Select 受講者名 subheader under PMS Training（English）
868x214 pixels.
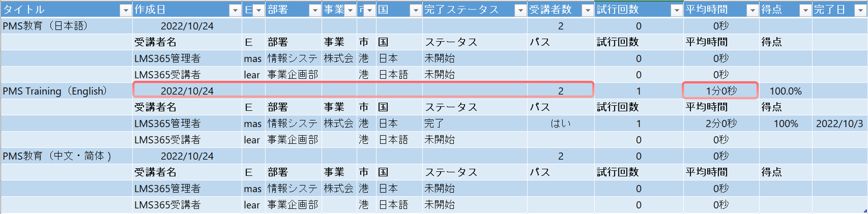(187, 107)
